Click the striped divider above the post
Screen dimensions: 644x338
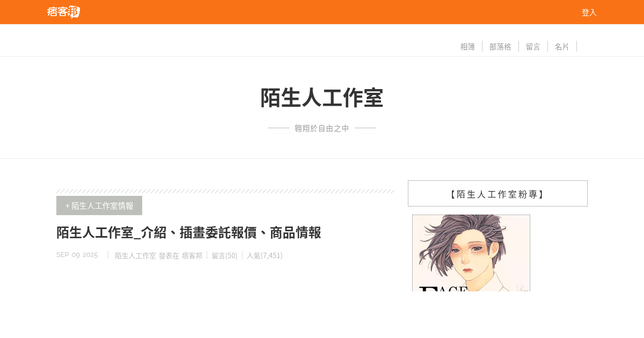coord(225,191)
